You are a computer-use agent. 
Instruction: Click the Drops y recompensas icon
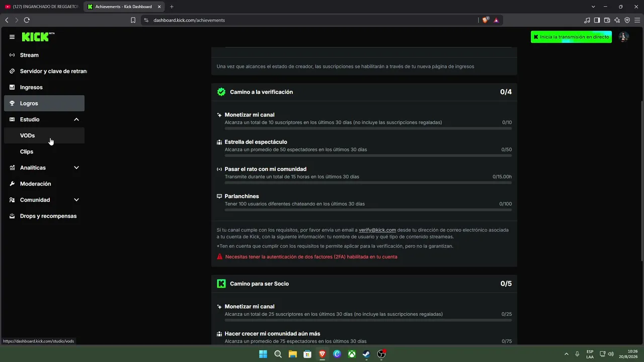tap(12, 216)
